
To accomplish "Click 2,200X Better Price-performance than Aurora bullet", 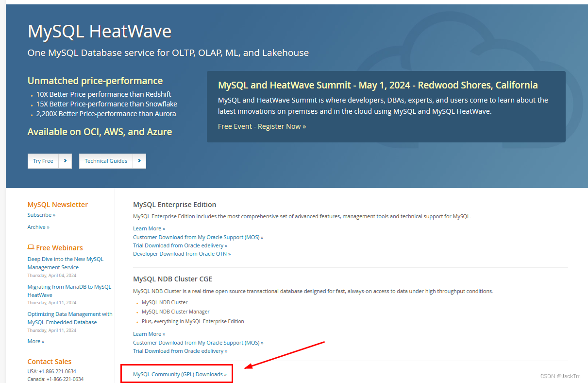I will tap(106, 114).
